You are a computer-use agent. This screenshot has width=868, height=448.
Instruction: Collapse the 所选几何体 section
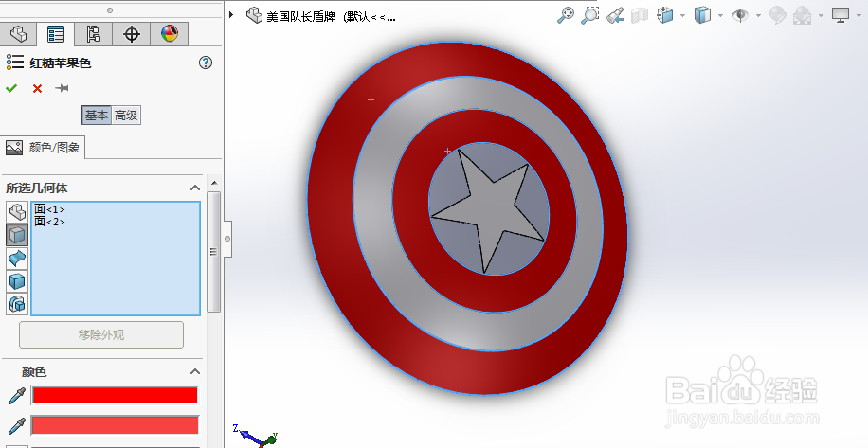pos(195,188)
